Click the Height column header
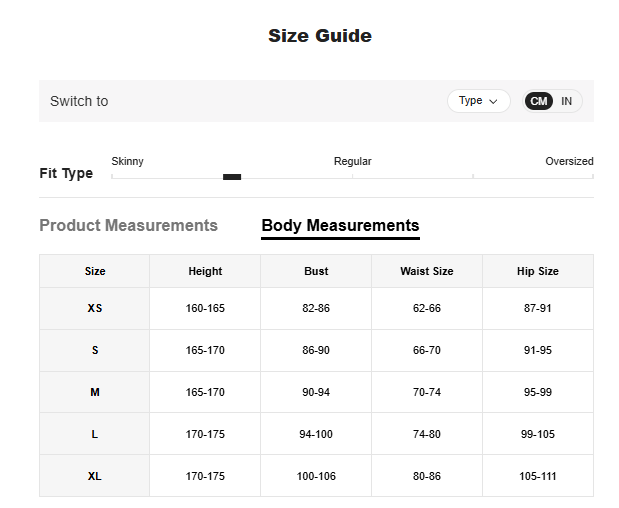619x508 pixels. click(205, 271)
